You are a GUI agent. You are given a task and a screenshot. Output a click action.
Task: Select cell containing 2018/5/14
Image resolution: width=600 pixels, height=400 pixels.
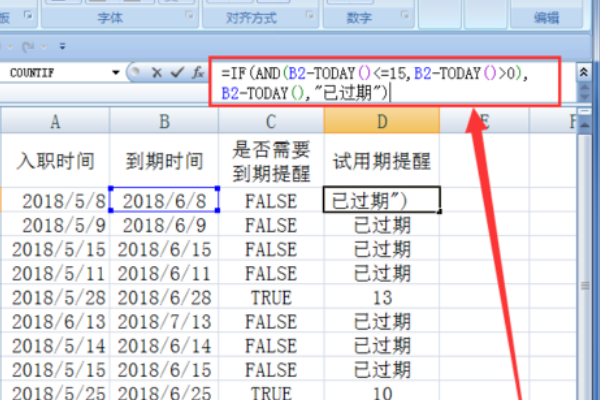point(55,344)
